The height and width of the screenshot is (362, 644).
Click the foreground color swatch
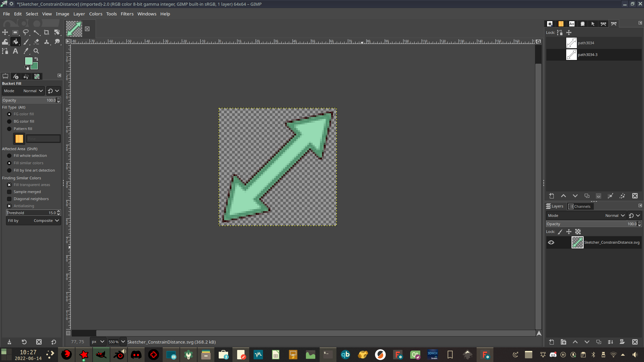tap(29, 61)
